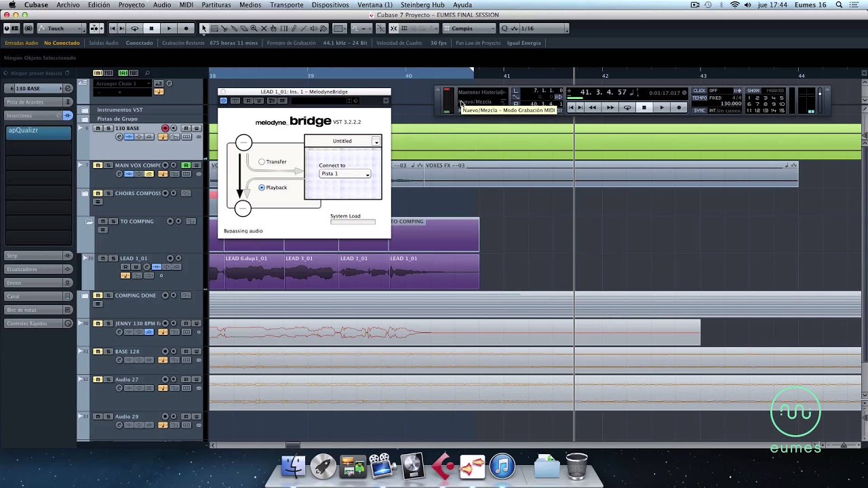Click Fast Forward in the floating transport panel
Image resolution: width=868 pixels, height=488 pixels.
pyautogui.click(x=610, y=107)
